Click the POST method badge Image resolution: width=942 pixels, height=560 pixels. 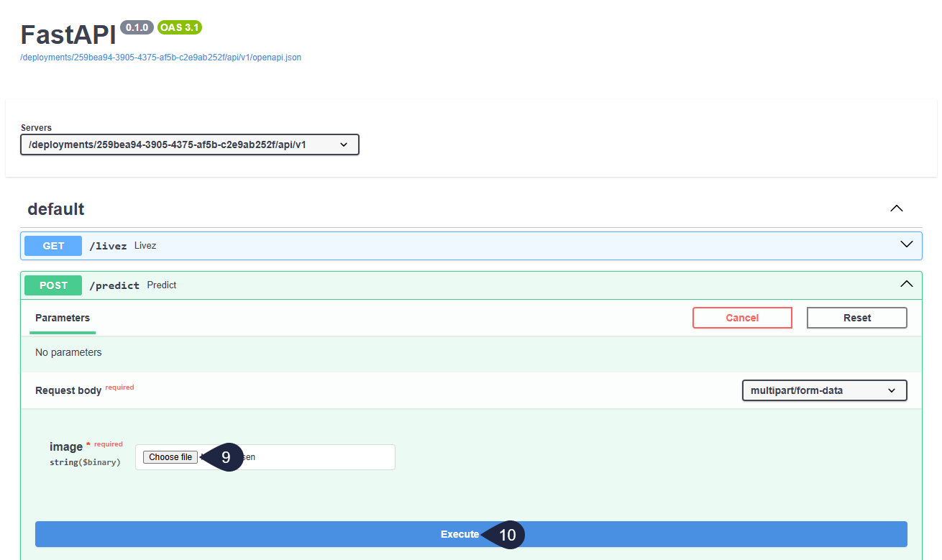53,285
